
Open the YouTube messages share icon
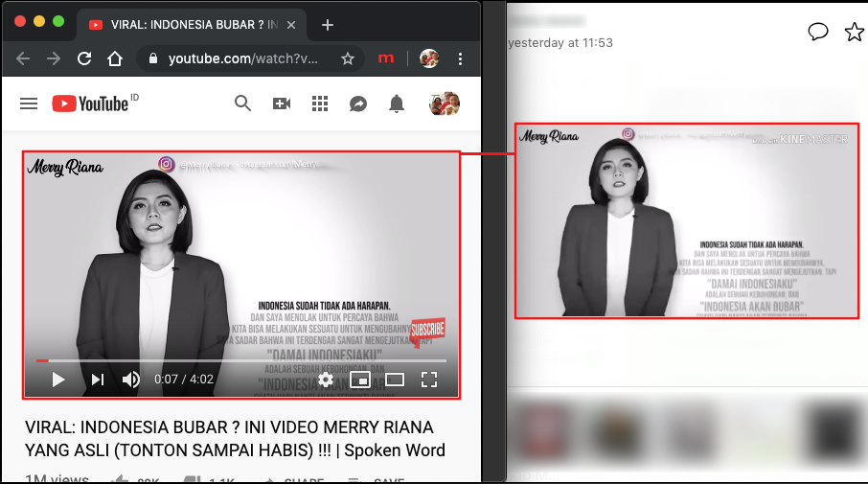click(358, 104)
